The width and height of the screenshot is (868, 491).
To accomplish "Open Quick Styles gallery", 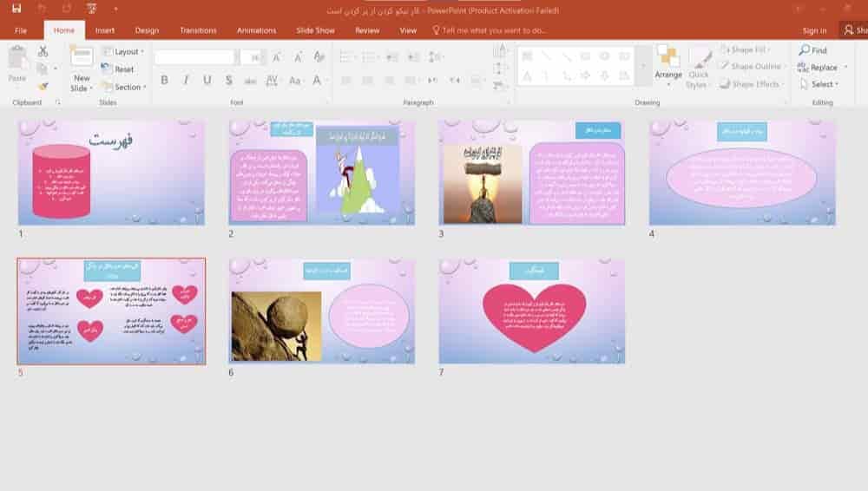I will [x=698, y=69].
